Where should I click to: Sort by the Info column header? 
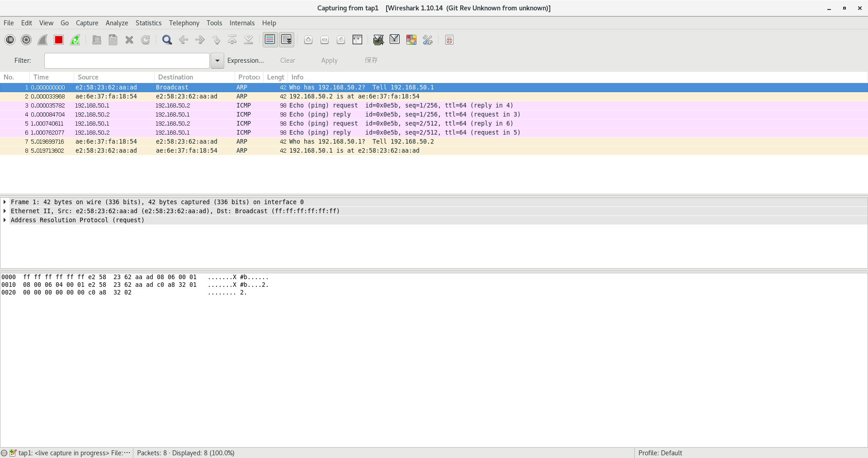tap(578, 77)
